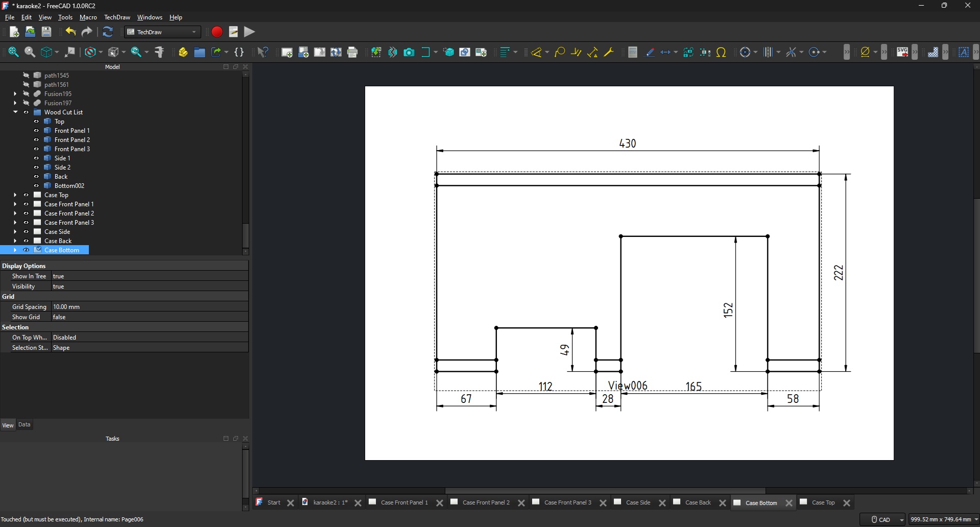Viewport: 980px width, 527px height.
Task: Open CAD navigation style button
Action: [883, 519]
